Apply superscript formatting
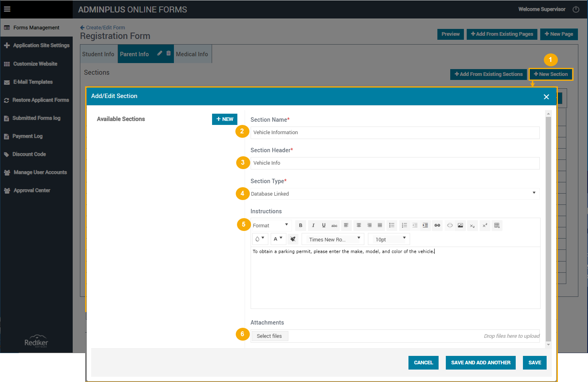 (485, 225)
